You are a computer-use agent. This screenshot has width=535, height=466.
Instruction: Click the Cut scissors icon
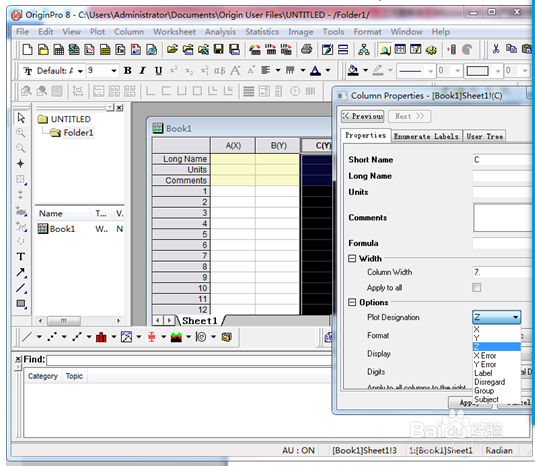495,49
